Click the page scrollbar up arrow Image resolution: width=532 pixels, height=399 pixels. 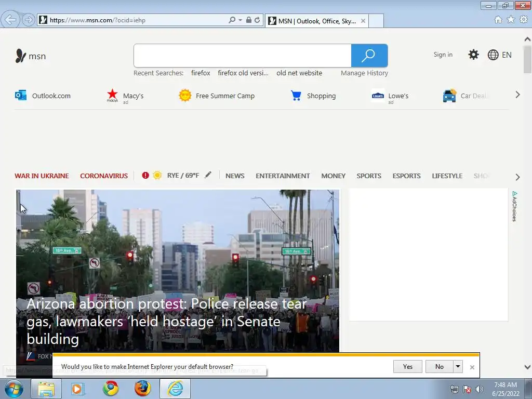coord(527,38)
